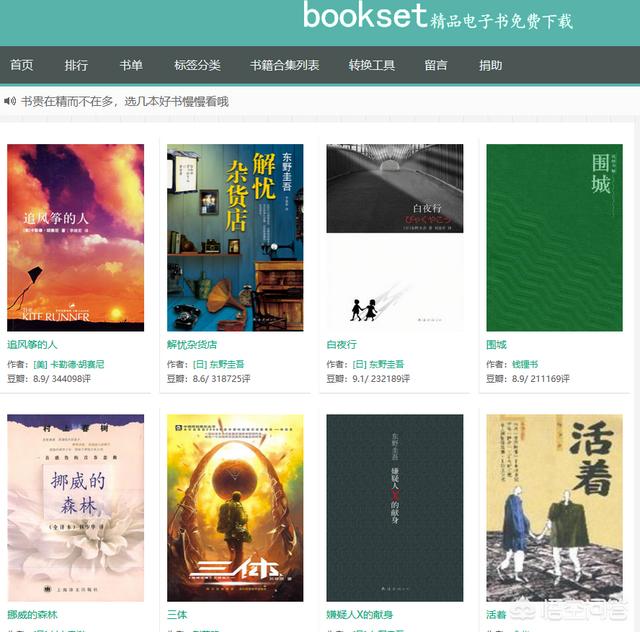The image size is (640, 632).
Task: Click the speaker announcement icon
Action: (x=10, y=101)
